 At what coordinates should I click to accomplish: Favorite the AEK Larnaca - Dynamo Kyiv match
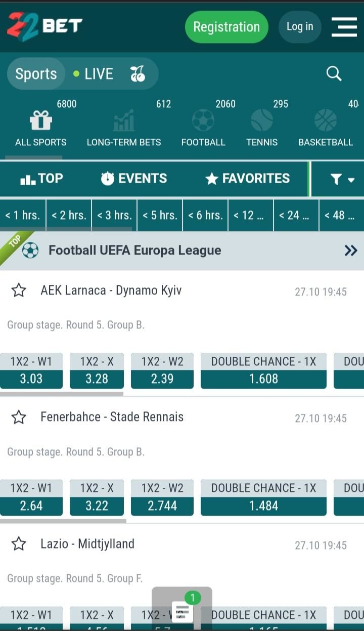click(19, 290)
